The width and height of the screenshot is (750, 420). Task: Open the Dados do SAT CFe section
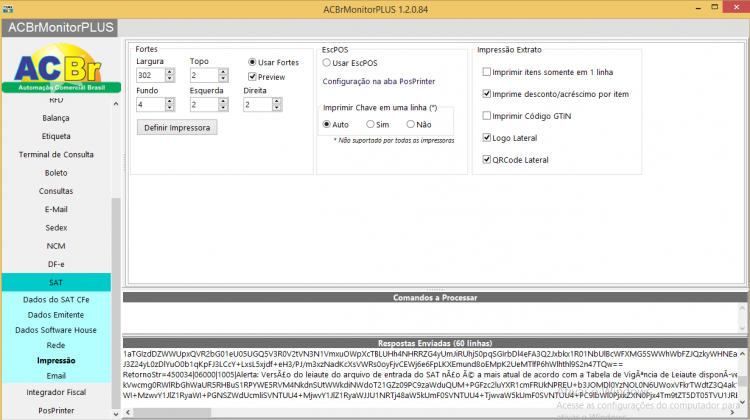pyautogui.click(x=56, y=300)
